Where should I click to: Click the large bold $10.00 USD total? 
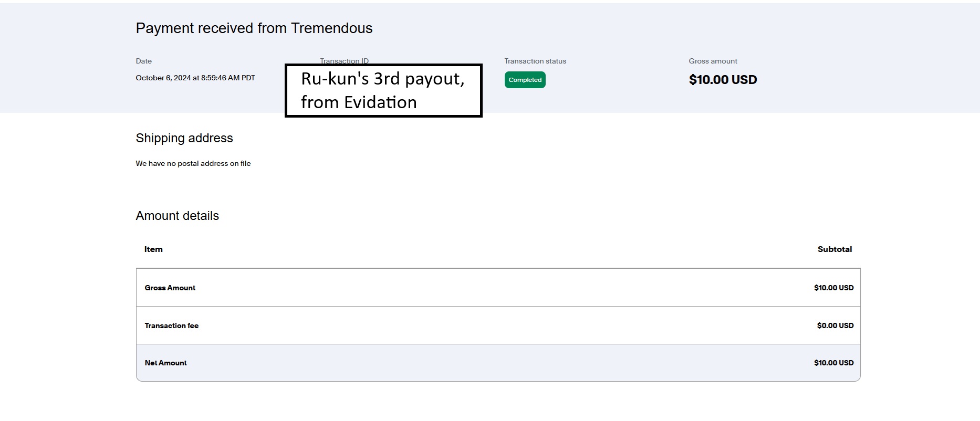[723, 80]
